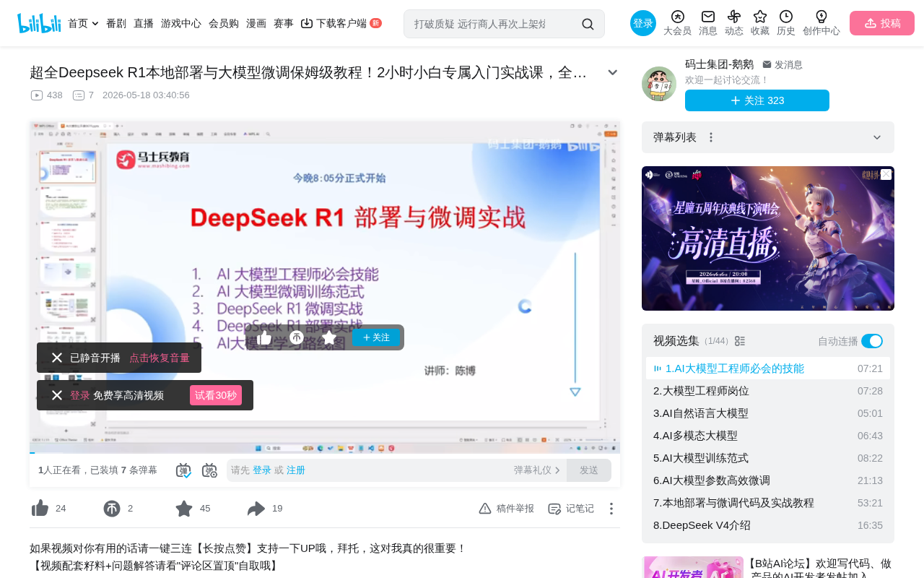This screenshot has width=924, height=578.
Task: Click the blue 登录 circle button
Action: 643,23
